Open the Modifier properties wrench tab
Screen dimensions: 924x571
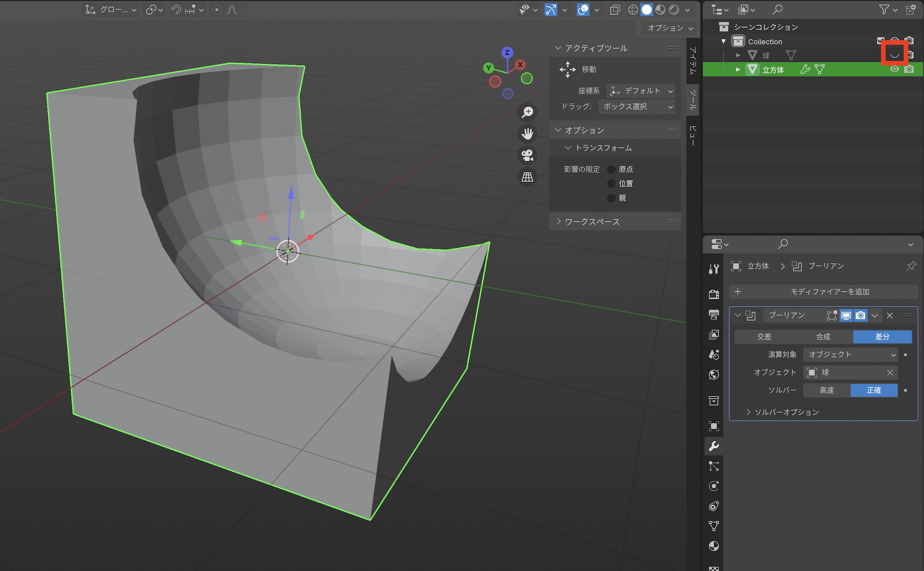pos(714,446)
